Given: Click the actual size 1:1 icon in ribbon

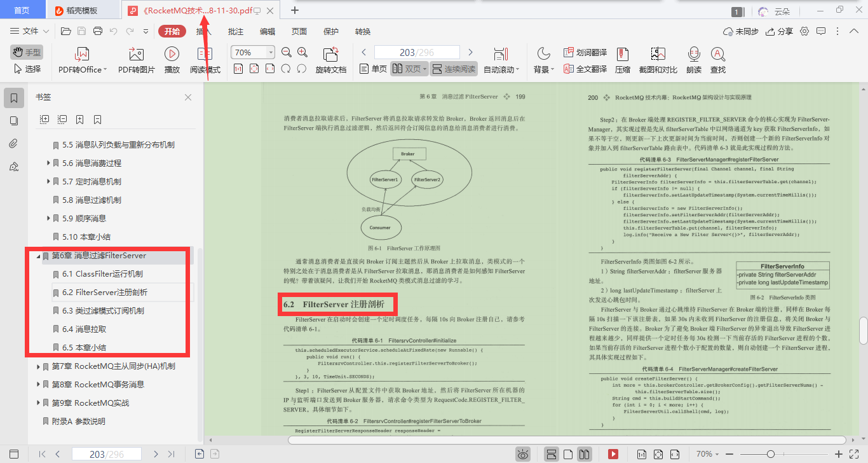Looking at the screenshot, I should click(238, 69).
